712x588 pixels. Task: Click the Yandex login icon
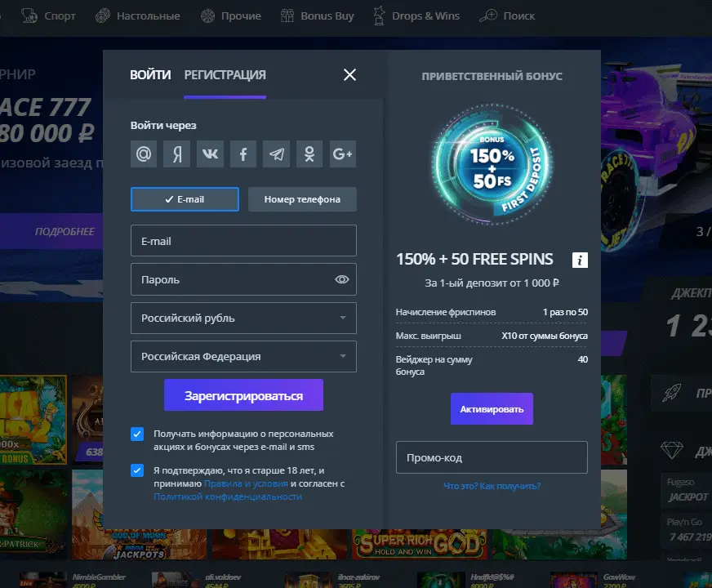(176, 154)
